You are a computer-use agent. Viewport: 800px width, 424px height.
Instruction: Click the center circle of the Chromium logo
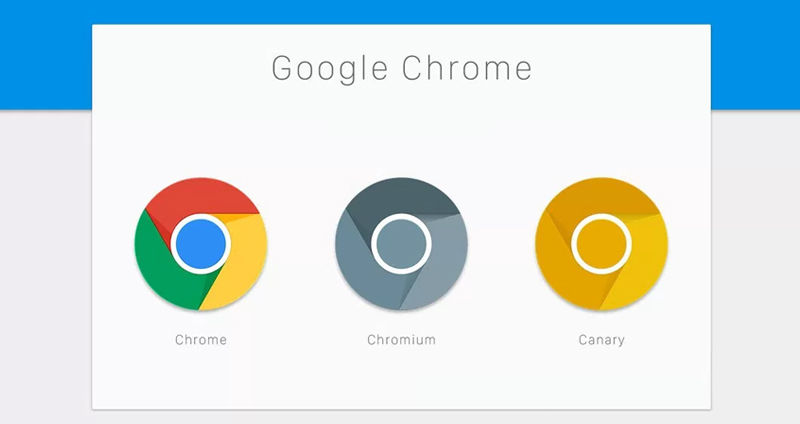[x=401, y=244]
